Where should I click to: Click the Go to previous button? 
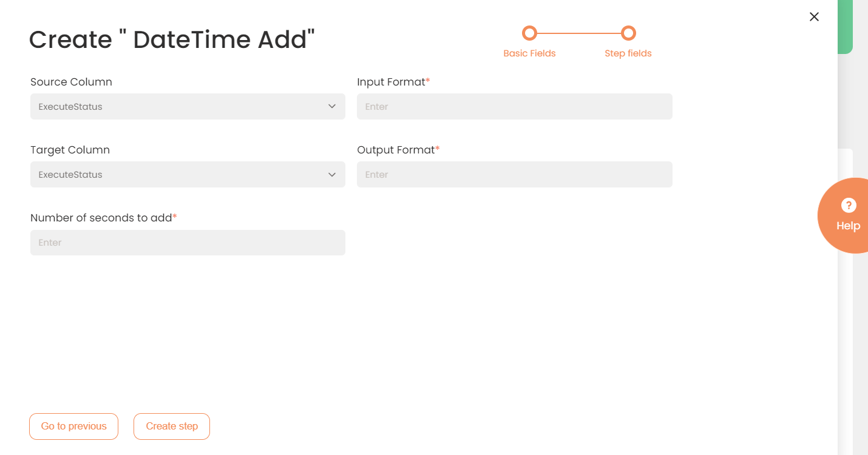pos(73,426)
